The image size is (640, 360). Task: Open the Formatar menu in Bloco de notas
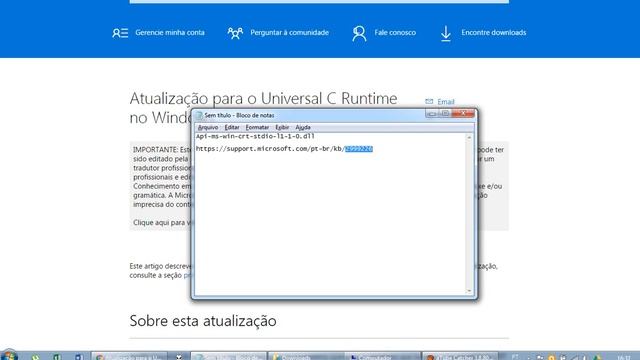click(x=257, y=127)
